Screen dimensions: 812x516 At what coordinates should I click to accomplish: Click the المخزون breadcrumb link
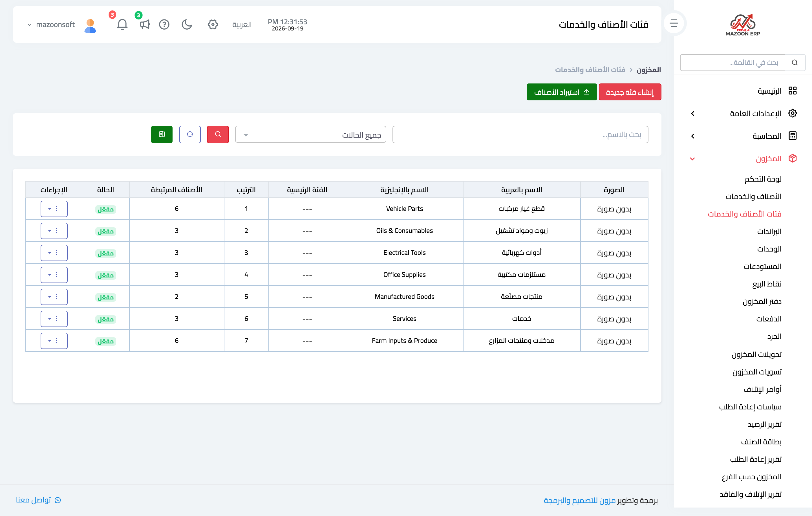pyautogui.click(x=648, y=70)
